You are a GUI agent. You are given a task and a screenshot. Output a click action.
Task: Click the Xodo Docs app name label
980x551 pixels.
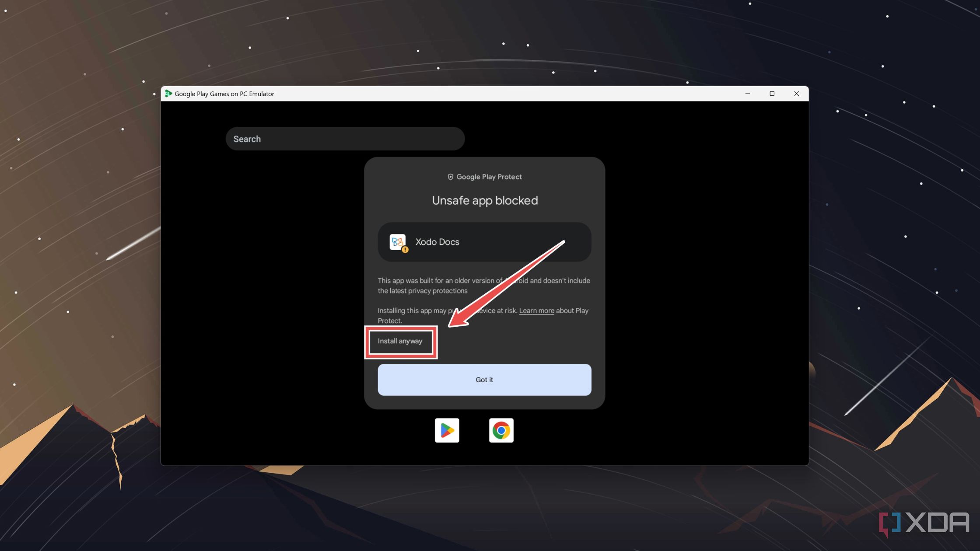pos(437,241)
